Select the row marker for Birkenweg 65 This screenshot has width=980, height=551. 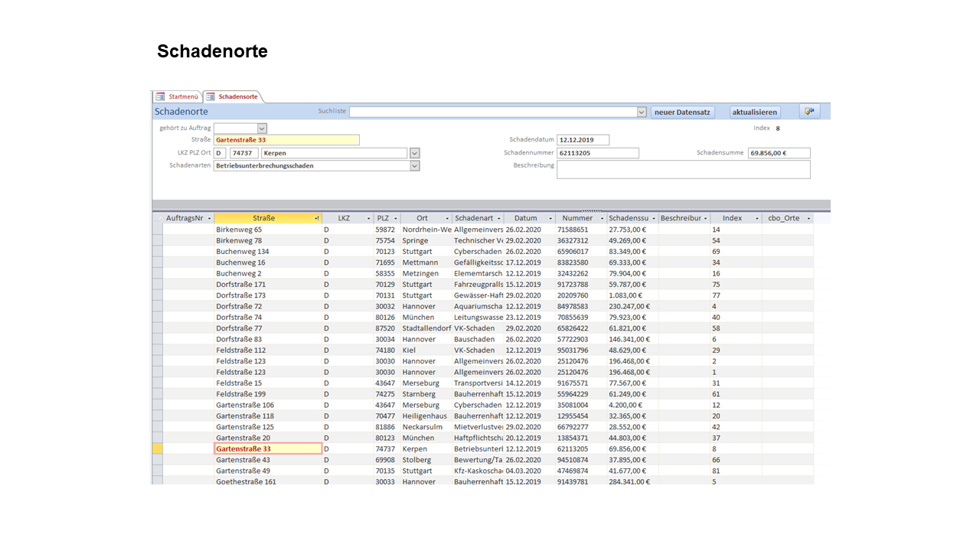tap(158, 230)
